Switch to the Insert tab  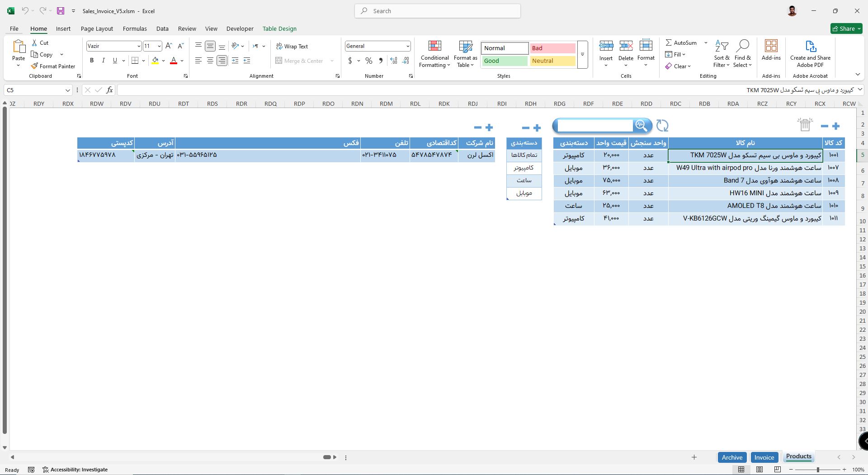[63, 28]
